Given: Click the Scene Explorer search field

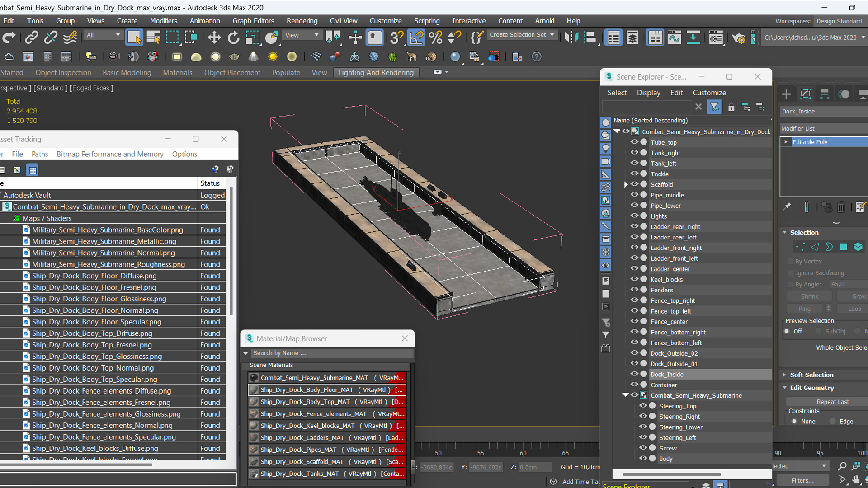Looking at the screenshot, I should (646, 107).
